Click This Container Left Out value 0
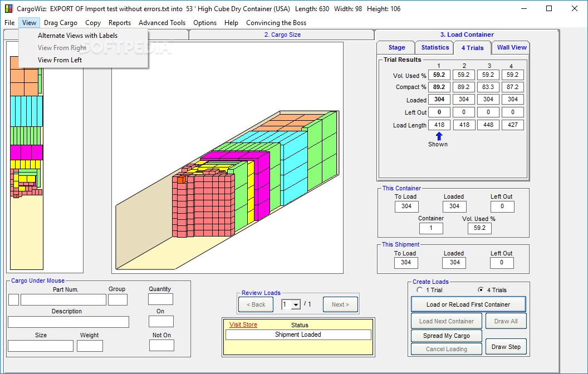The image size is (588, 374). click(502, 206)
